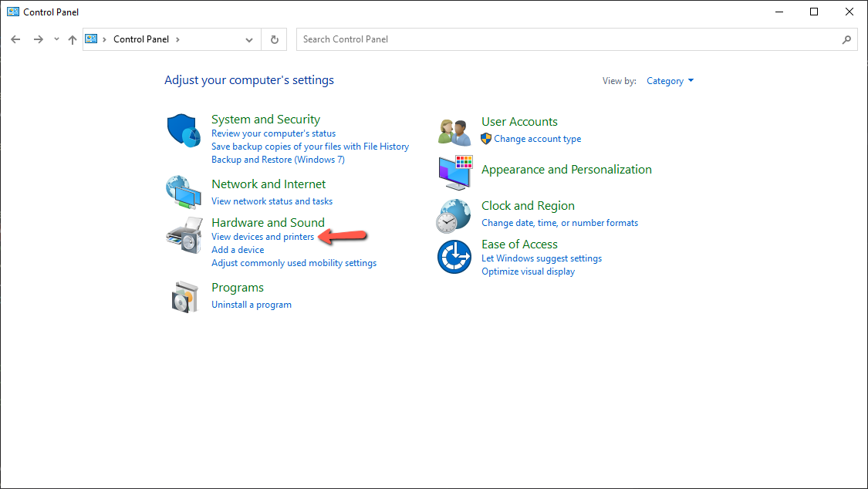Open Network and Internet heading

(x=269, y=184)
